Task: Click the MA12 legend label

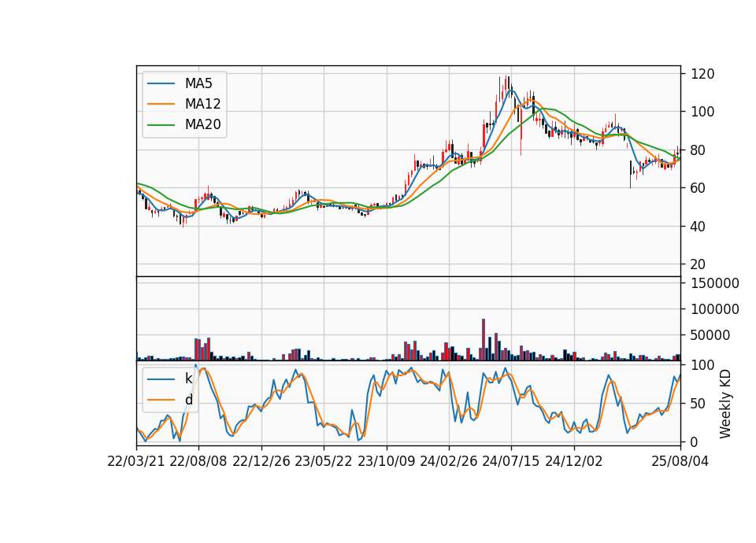Action: pos(202,104)
